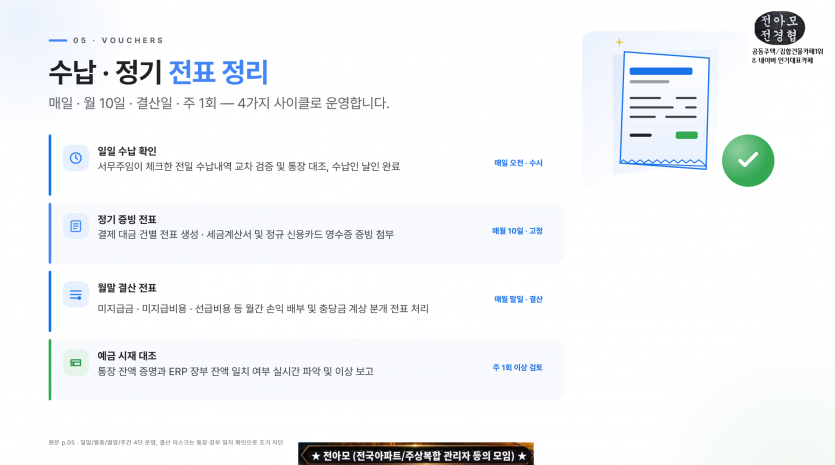Image resolution: width=835 pixels, height=465 pixels.
Task: Click the slide title 수납 · 정기 전표 정리
Action: [x=159, y=72]
